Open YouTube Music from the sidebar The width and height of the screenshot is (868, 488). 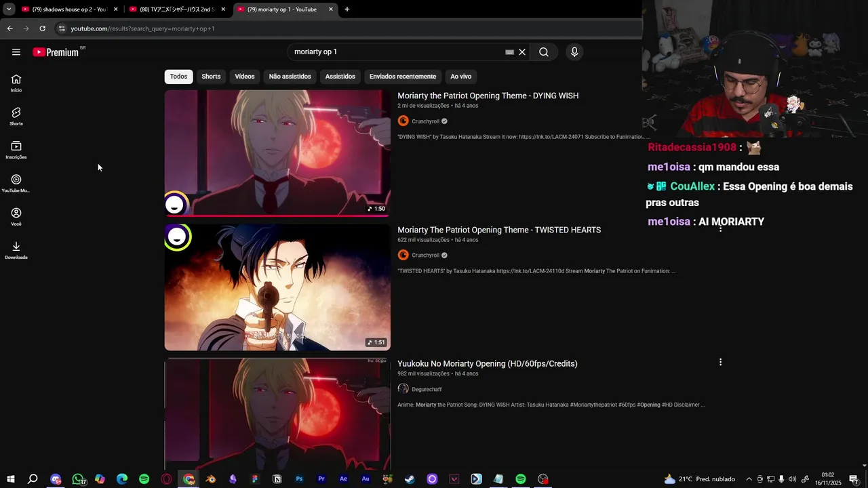coord(16,184)
